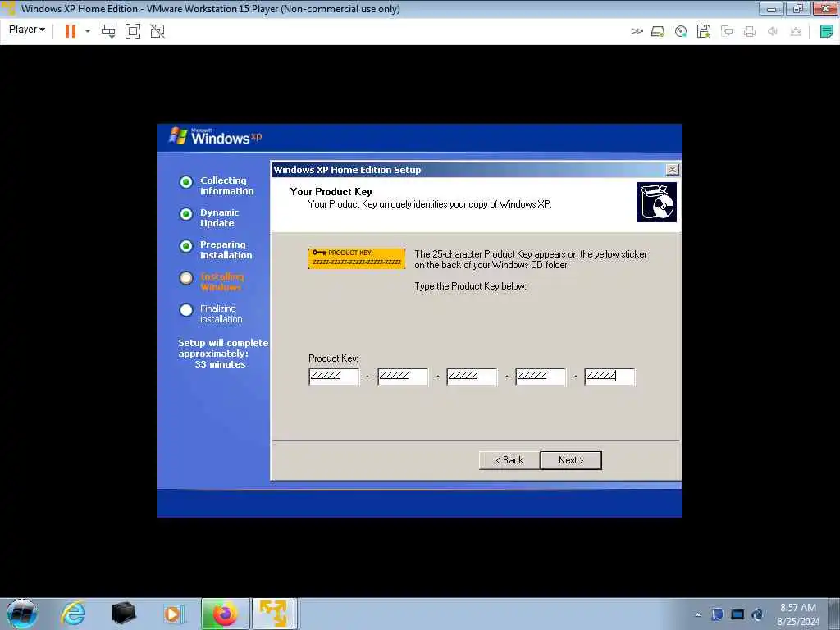Click 'Your Product Key' heading
The image size is (840, 630).
(x=331, y=192)
